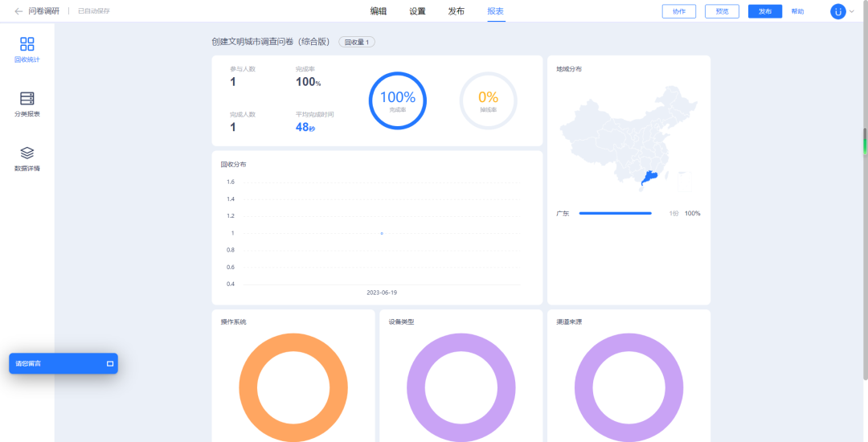Click the 100% 完成率 ring chart

pos(398,100)
